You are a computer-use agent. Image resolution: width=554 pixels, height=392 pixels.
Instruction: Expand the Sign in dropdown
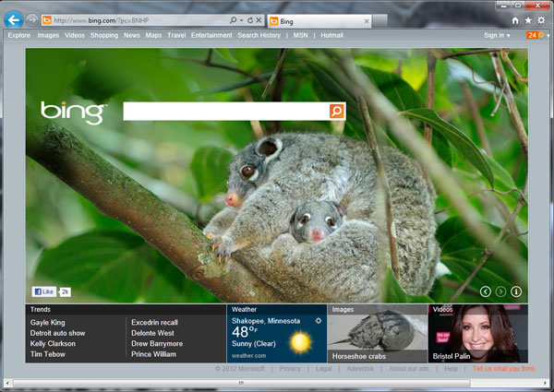497,35
